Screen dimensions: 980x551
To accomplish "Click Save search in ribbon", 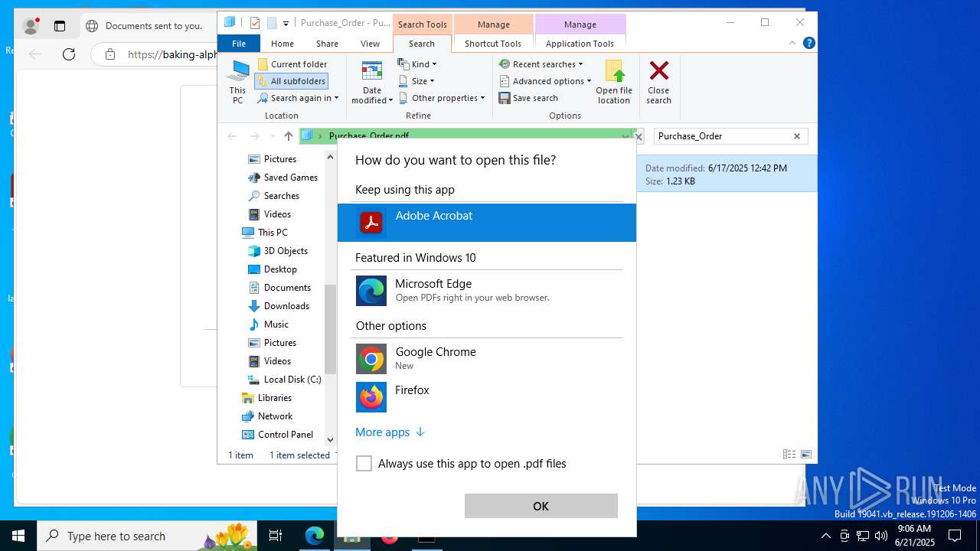I will coord(528,98).
